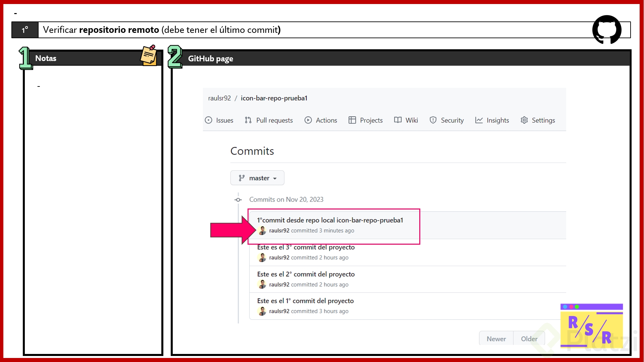View the Insights tab

[x=492, y=120]
